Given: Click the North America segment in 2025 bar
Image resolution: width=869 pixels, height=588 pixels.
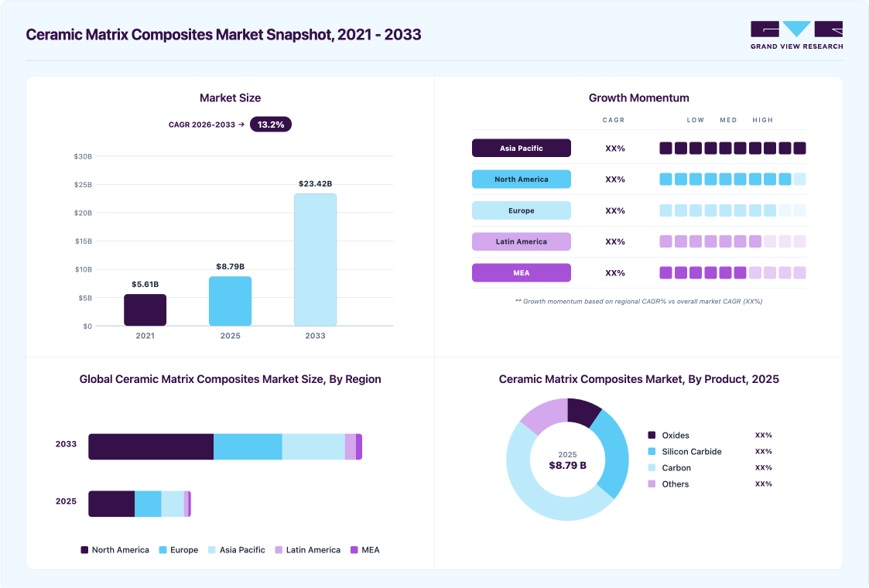Looking at the screenshot, I should (111, 504).
